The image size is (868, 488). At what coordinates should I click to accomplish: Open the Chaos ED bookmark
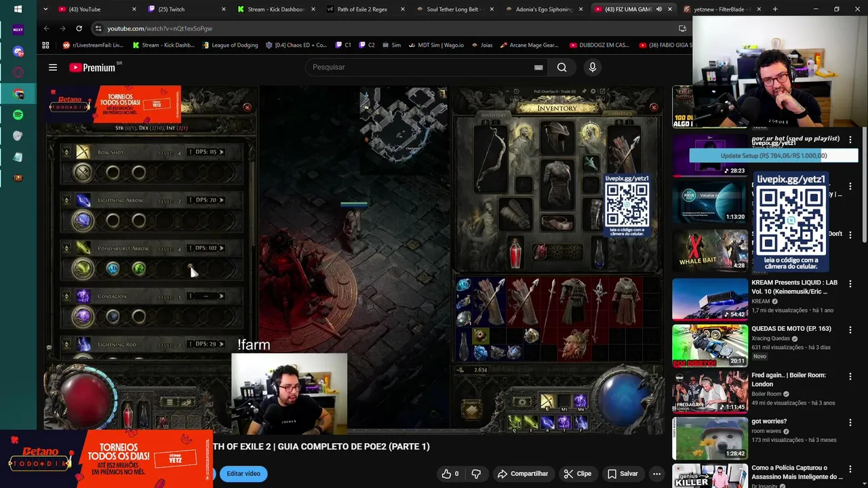(296, 45)
